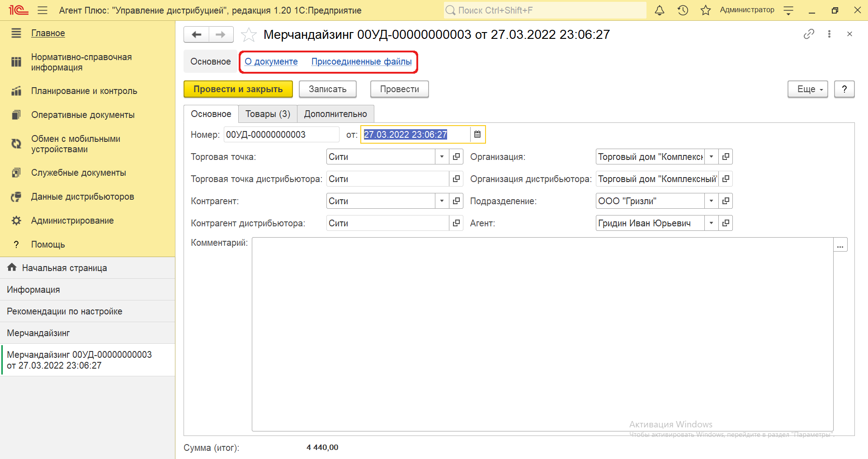Open Еще dropdown menu
The image size is (868, 459).
click(x=808, y=89)
